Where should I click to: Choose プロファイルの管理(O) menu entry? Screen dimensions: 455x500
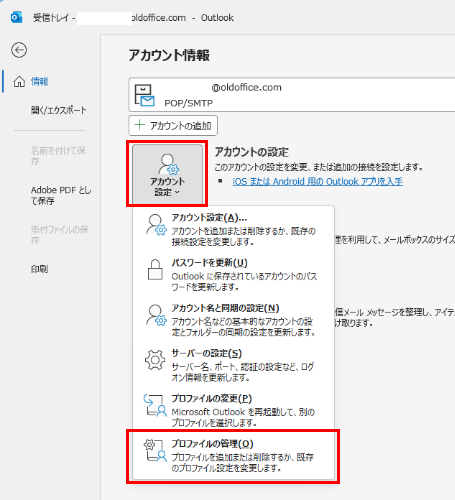click(x=233, y=455)
